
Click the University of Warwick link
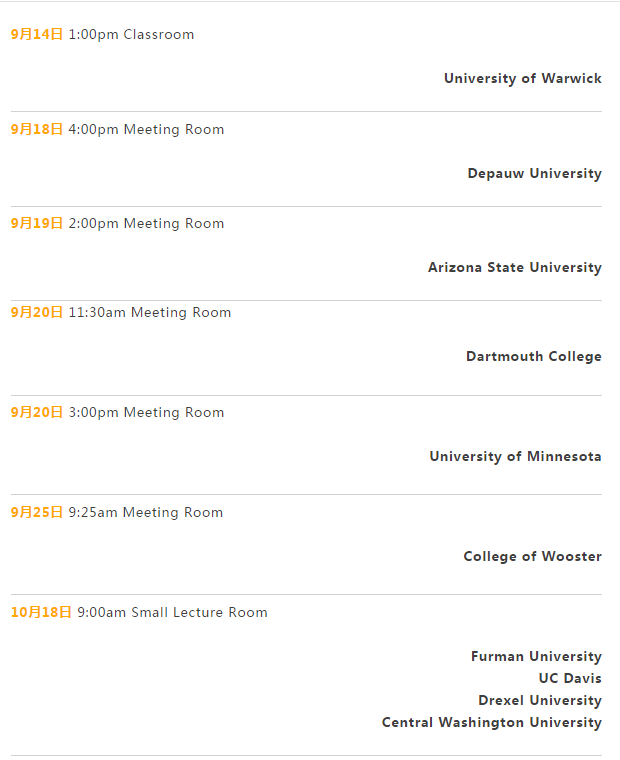point(522,78)
